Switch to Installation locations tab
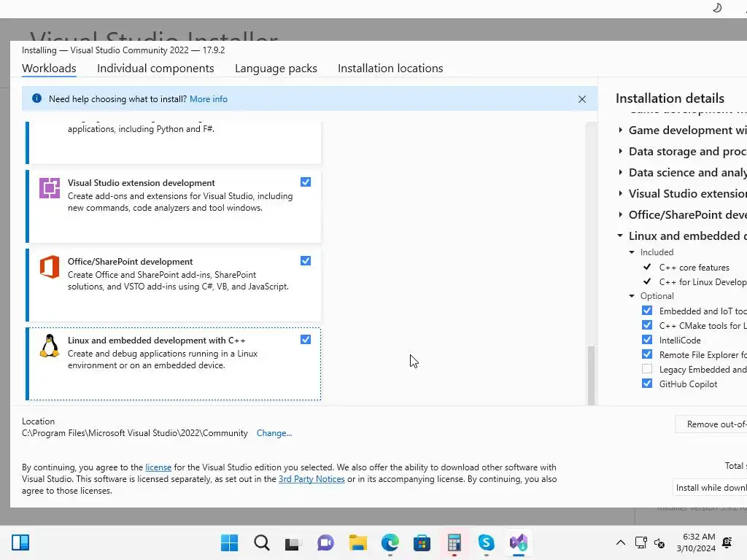This screenshot has width=747, height=560. click(x=390, y=68)
